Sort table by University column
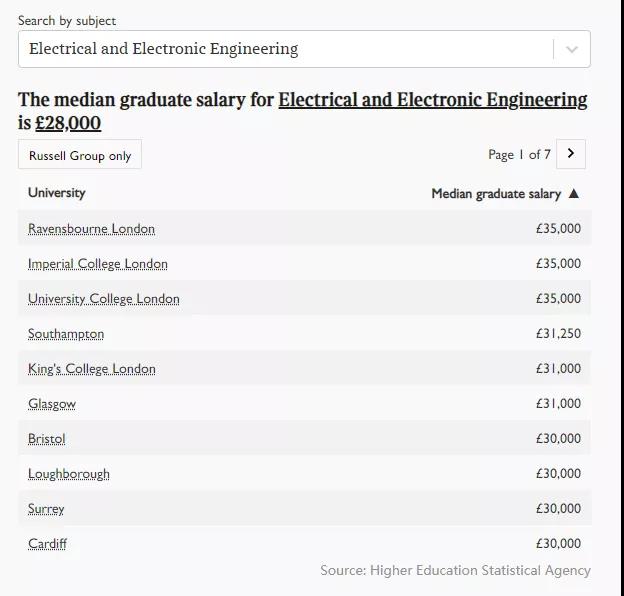This screenshot has height=596, width=624. pyautogui.click(x=57, y=193)
